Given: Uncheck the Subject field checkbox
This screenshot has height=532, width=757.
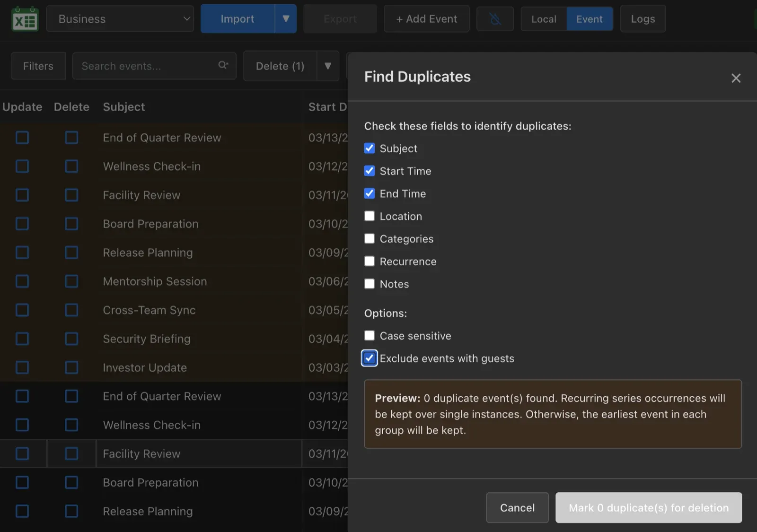Looking at the screenshot, I should 370,148.
